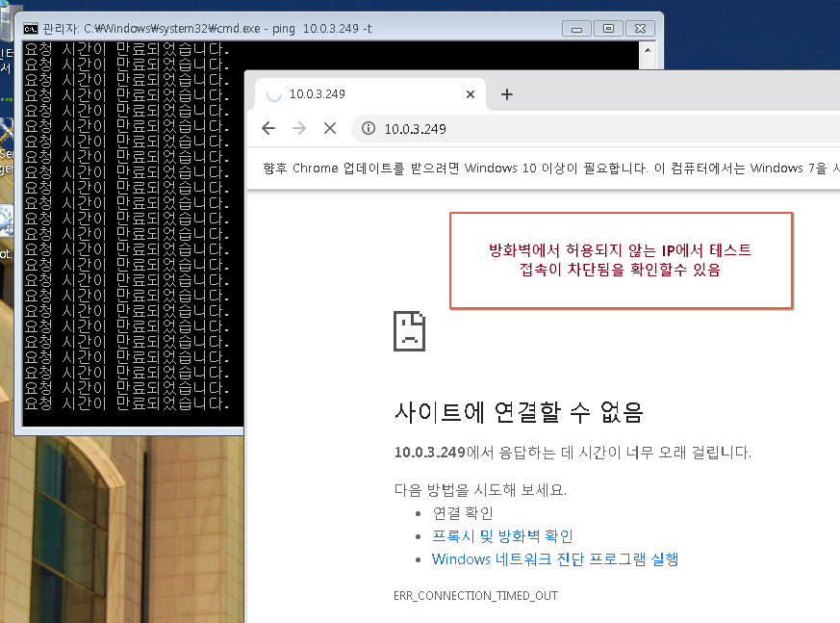Click the Chrome Windows 10 update notice bar
This screenshot has width=840, height=623.
[x=544, y=169]
